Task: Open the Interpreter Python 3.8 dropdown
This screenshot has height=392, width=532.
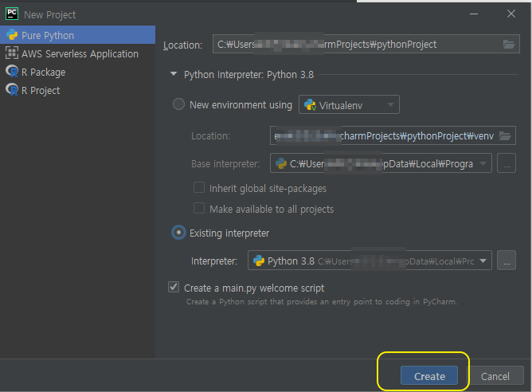Action: [370, 261]
